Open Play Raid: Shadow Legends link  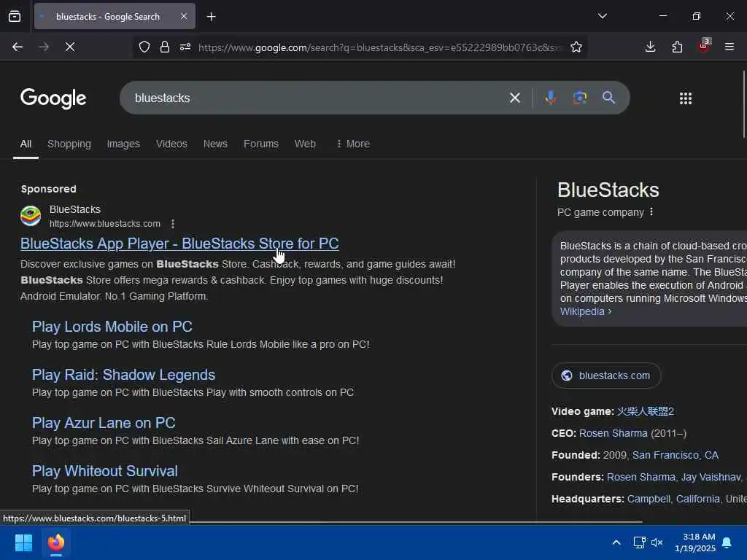click(x=123, y=375)
